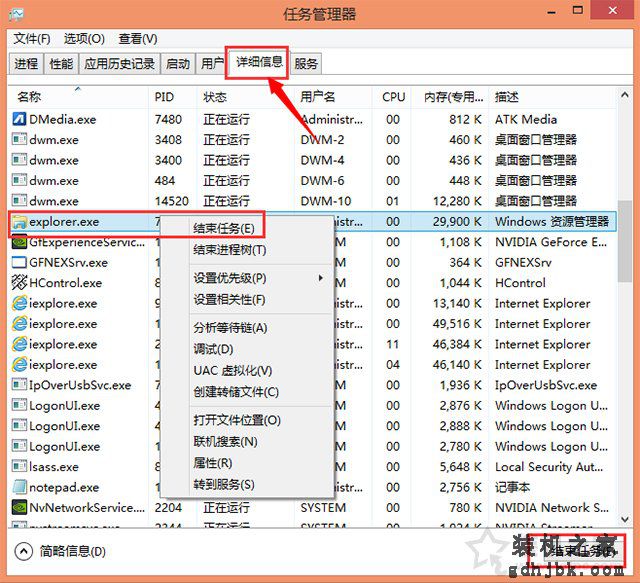
Task: Switch to the 用户 tab
Action: (211, 63)
